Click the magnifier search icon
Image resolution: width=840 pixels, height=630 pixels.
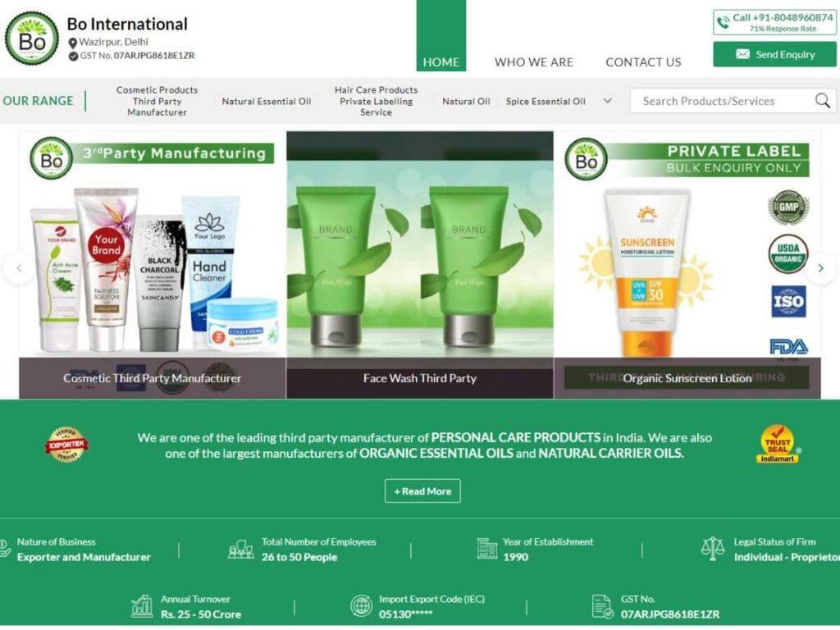pos(822,100)
